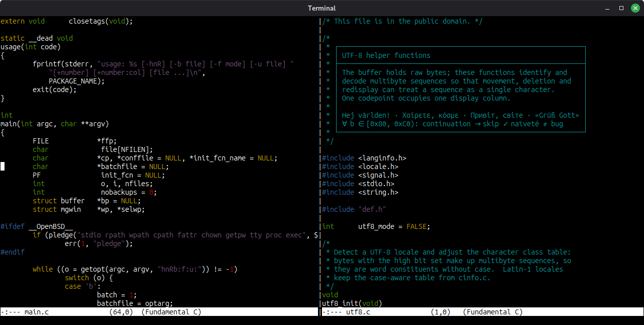Click the terminal window maximize icon

tap(621, 8)
